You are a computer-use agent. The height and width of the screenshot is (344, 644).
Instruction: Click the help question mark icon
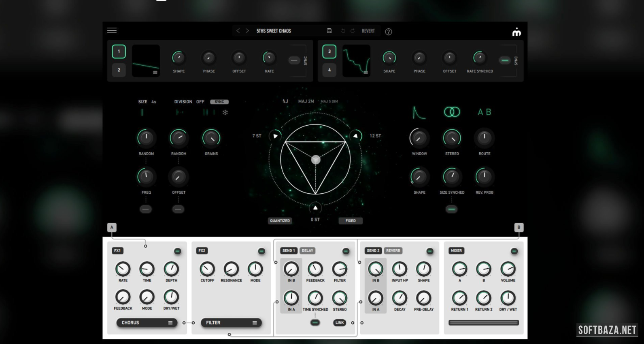(388, 32)
